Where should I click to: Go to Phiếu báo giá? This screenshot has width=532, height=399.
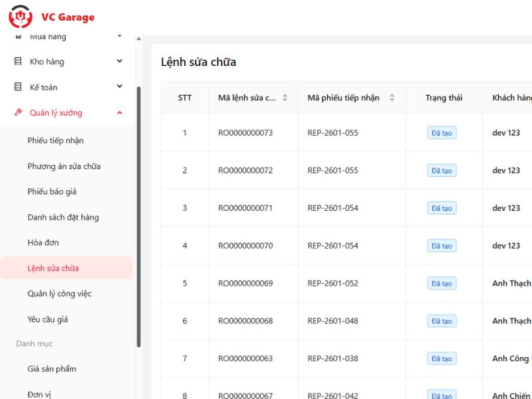click(52, 192)
